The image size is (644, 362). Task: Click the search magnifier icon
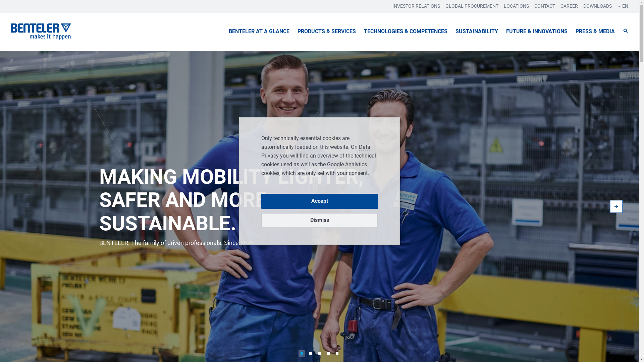point(625,31)
